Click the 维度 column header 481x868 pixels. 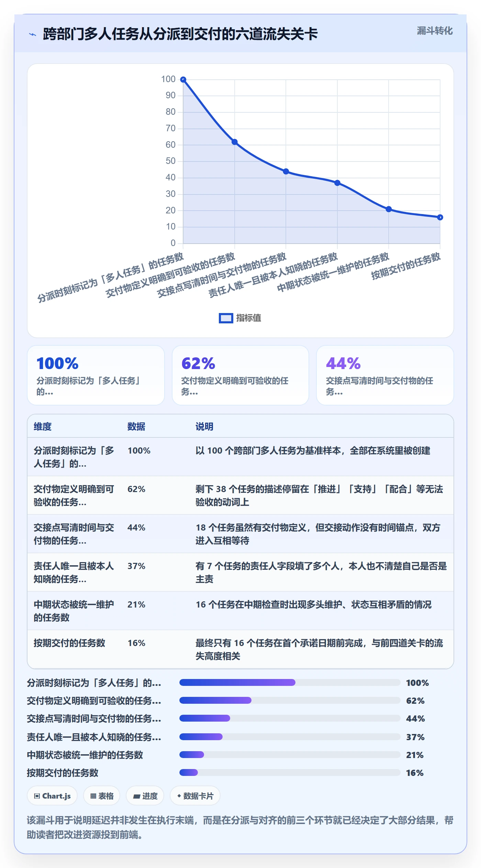pyautogui.click(x=43, y=426)
